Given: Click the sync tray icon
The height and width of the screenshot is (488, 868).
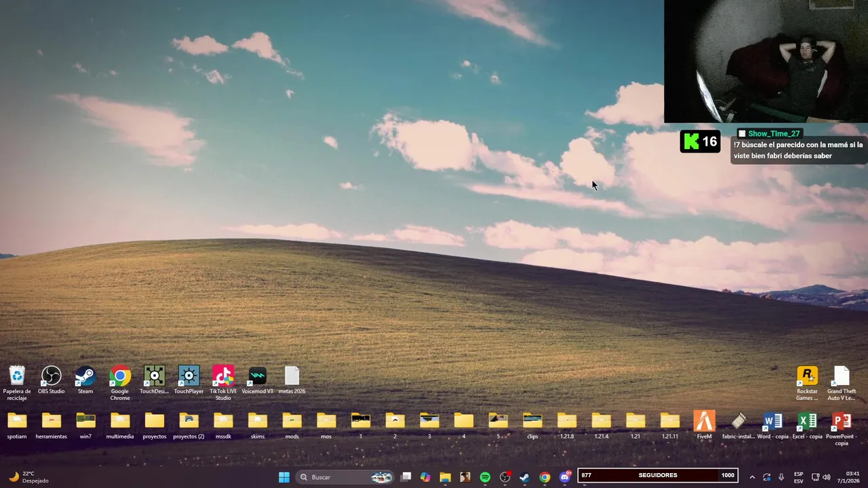Looking at the screenshot, I should [x=767, y=477].
